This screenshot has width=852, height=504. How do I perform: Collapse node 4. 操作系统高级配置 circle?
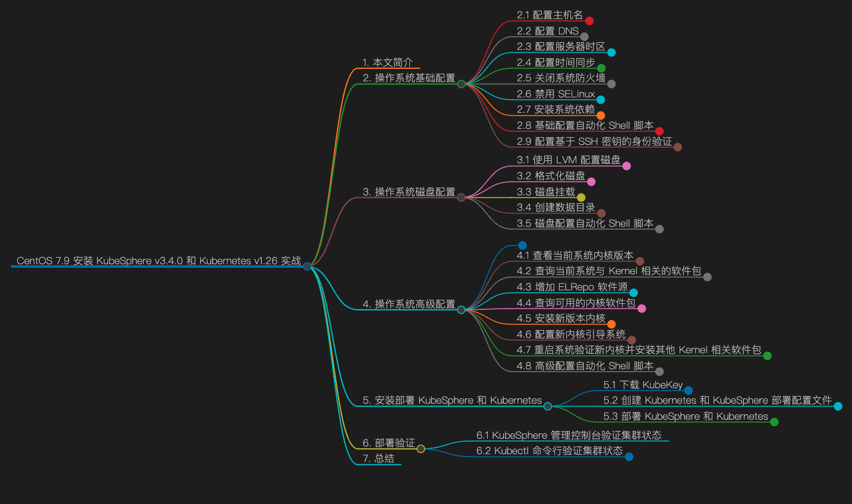[461, 310]
